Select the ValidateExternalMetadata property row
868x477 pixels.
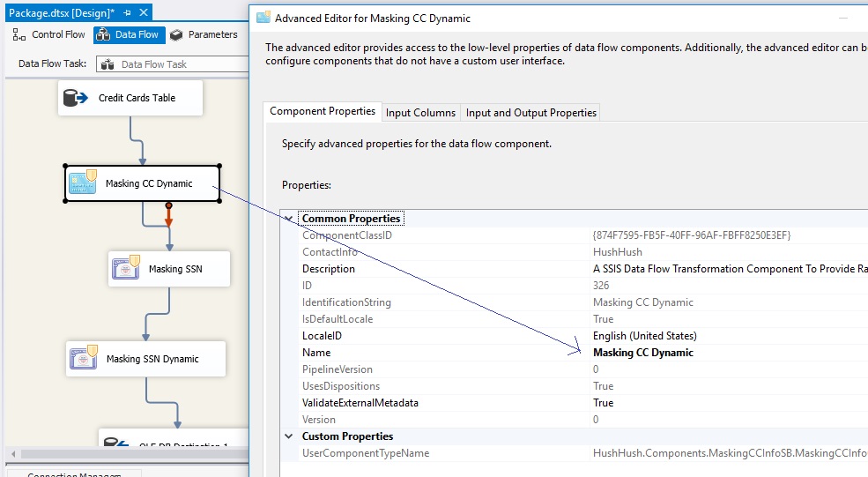point(574,403)
